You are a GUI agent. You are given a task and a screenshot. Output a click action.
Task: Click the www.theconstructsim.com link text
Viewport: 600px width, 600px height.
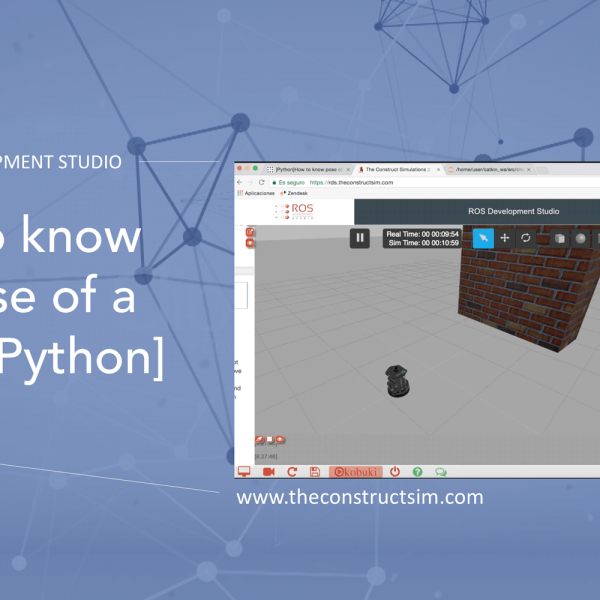[x=360, y=497]
